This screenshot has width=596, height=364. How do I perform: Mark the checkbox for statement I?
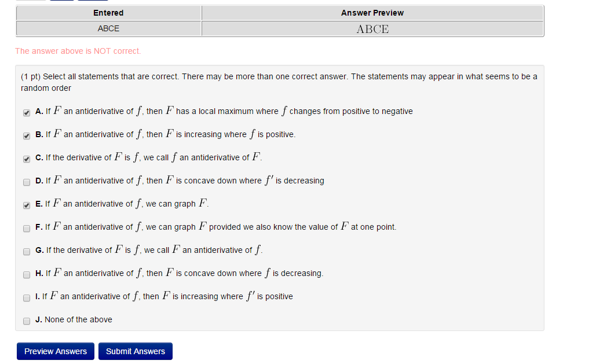point(27,297)
